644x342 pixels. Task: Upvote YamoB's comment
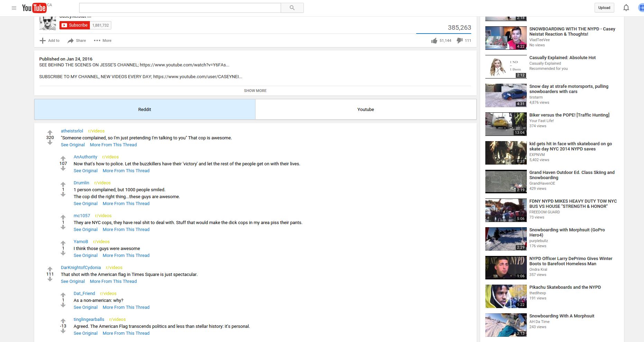pos(63,243)
